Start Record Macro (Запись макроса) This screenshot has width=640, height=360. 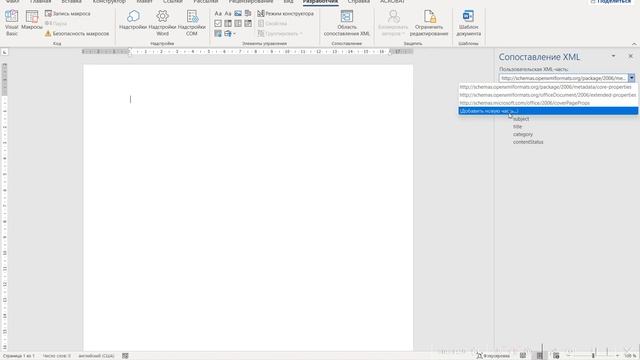pyautogui.click(x=68, y=13)
